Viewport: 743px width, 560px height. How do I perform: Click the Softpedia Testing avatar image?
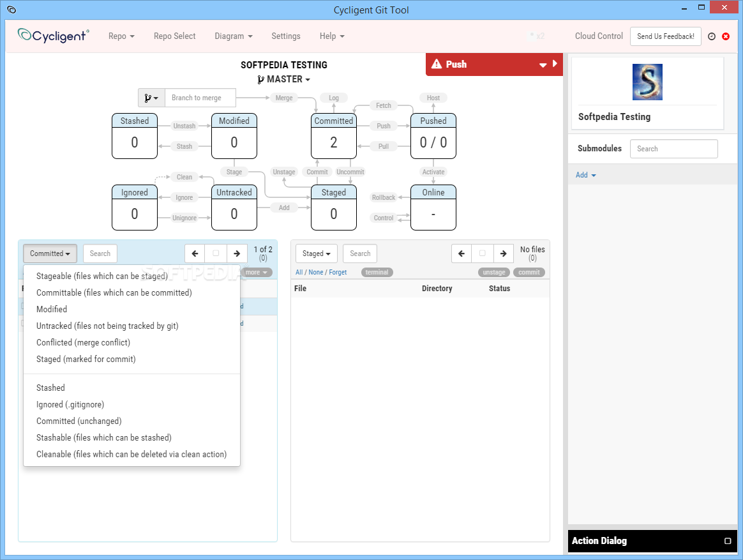pyautogui.click(x=647, y=82)
